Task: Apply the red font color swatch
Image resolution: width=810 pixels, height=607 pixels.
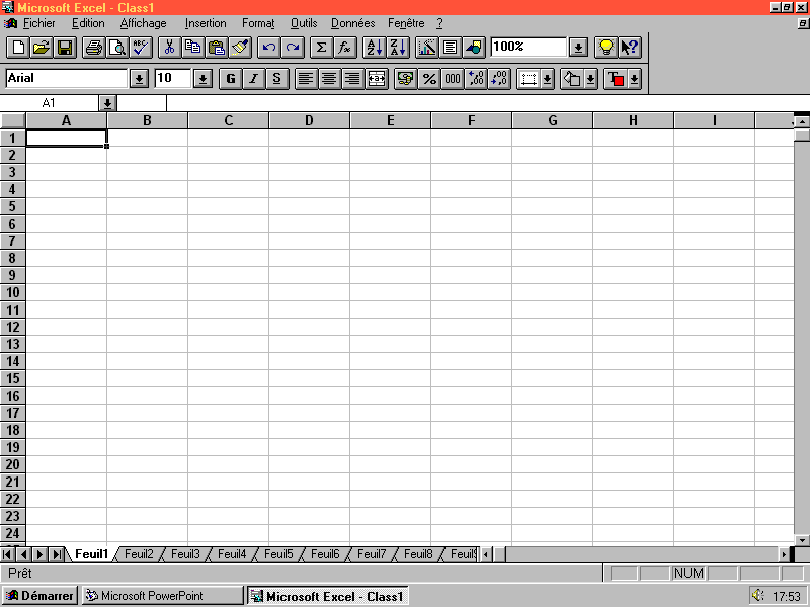Action: pos(616,80)
